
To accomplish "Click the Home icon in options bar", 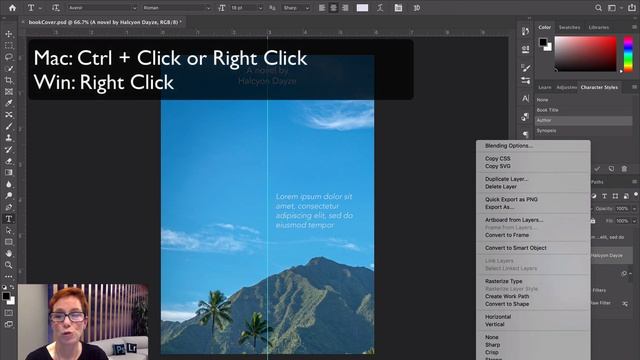I will pyautogui.click(x=12, y=8).
